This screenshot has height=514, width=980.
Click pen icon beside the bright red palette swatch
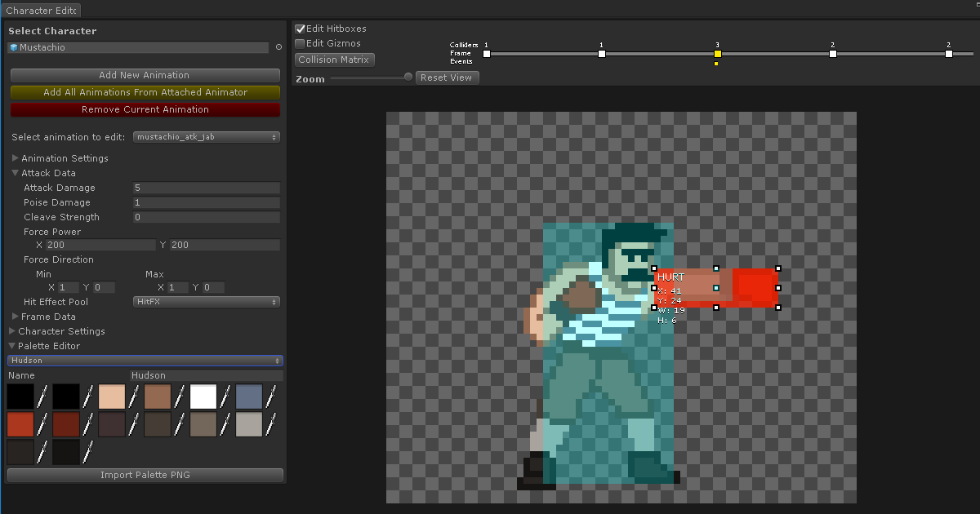click(42, 424)
